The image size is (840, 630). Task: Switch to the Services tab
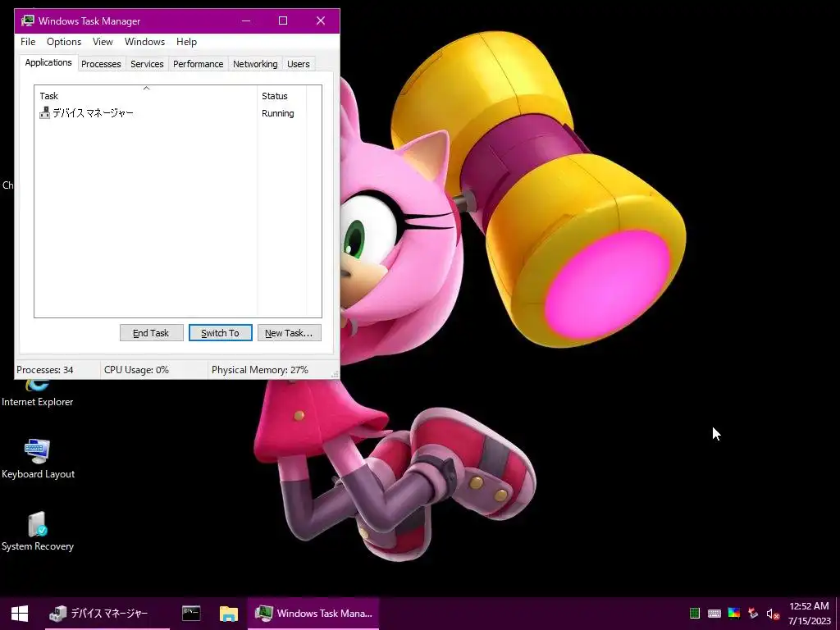click(147, 64)
